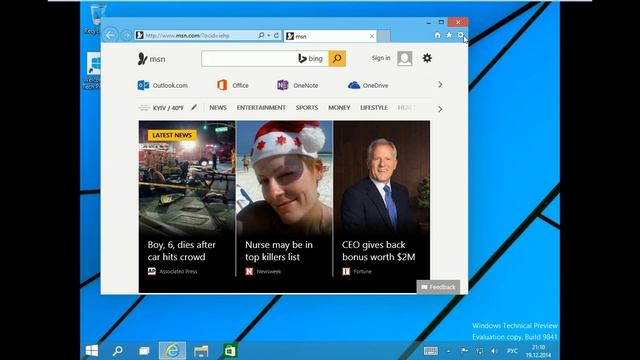
Task: Click the profile avatar icon
Action: point(404,58)
